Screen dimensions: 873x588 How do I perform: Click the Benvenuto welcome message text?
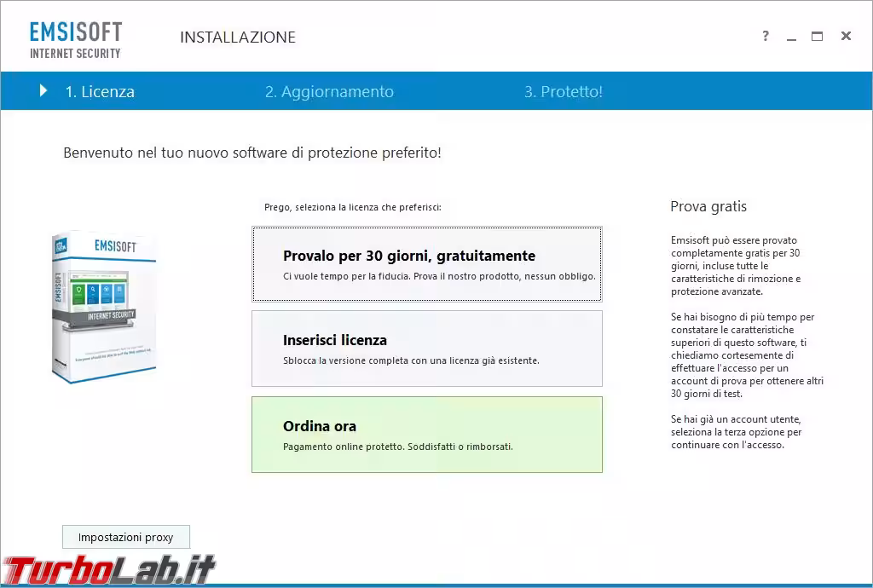pos(252,153)
